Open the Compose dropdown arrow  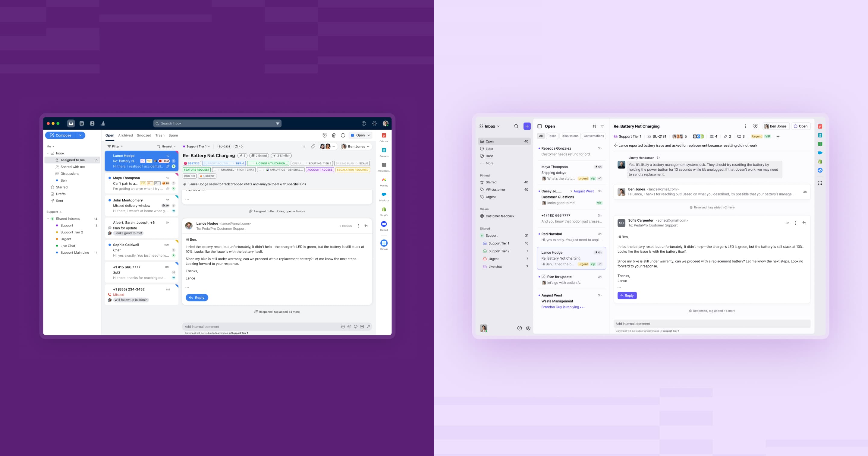(80, 135)
